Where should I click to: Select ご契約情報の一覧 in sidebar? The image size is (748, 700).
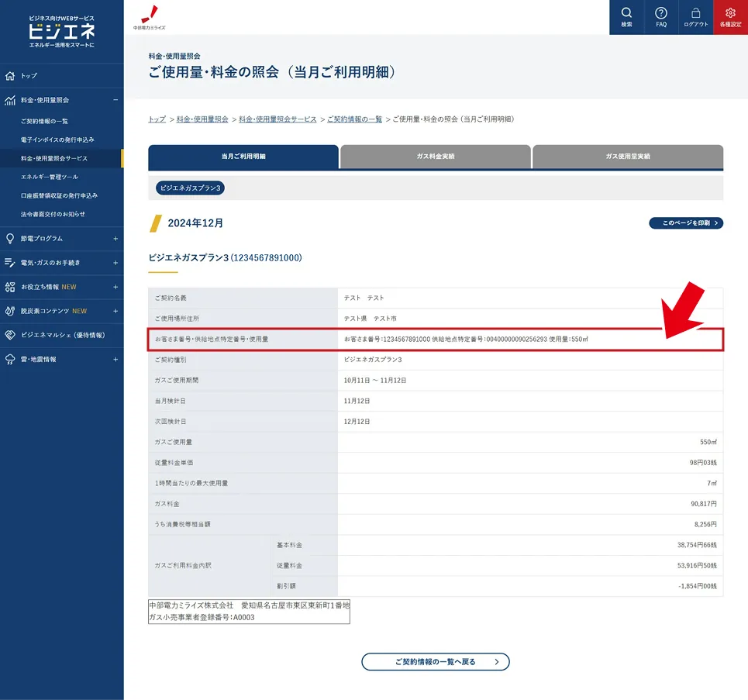point(44,121)
